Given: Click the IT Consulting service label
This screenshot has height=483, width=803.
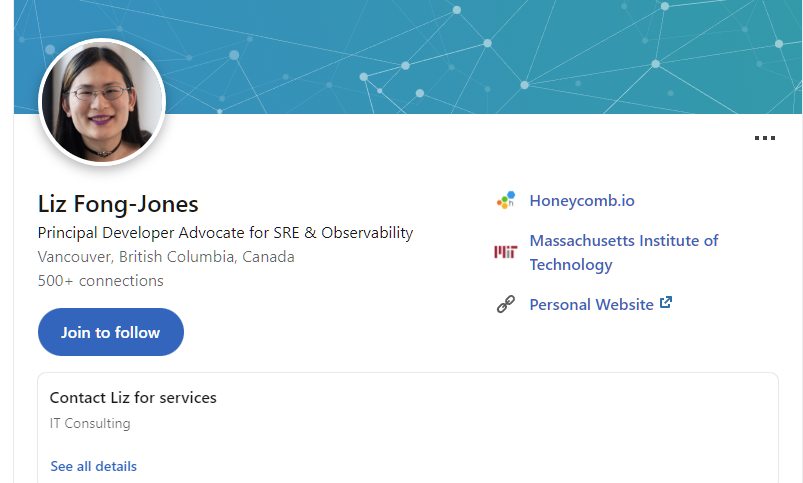Looking at the screenshot, I should (90, 424).
